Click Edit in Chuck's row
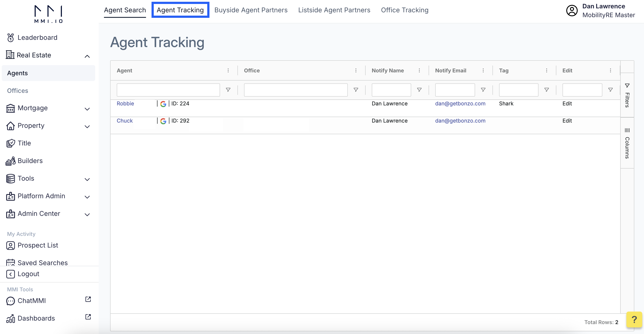Viewport: 644px width, 334px height. (567, 121)
